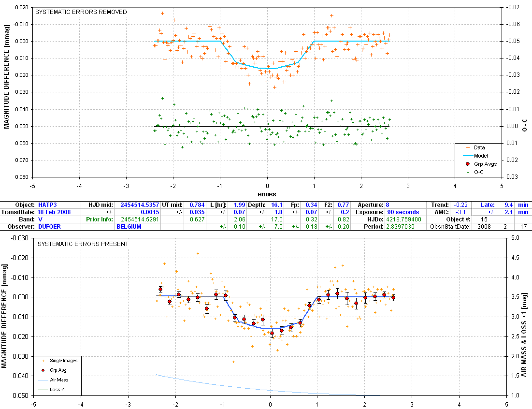Select the Depth value 16.1
The height and width of the screenshot is (409, 532).
click(276, 205)
